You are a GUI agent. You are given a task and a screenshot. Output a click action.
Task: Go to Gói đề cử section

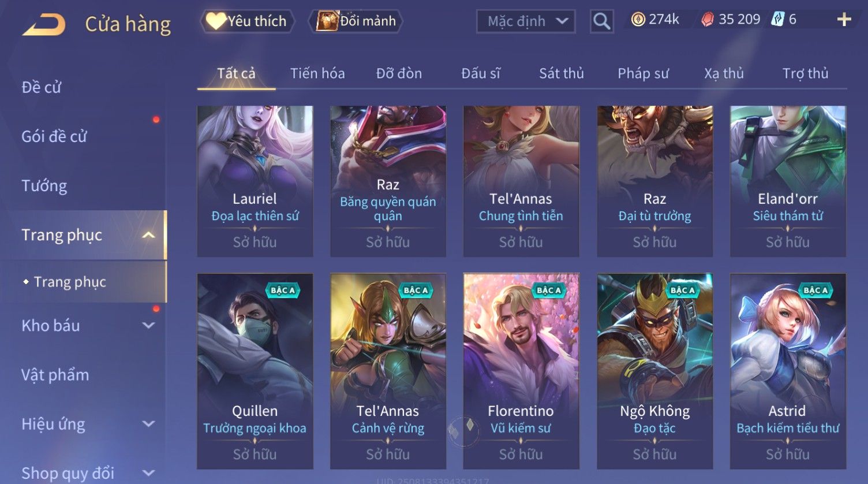click(54, 137)
